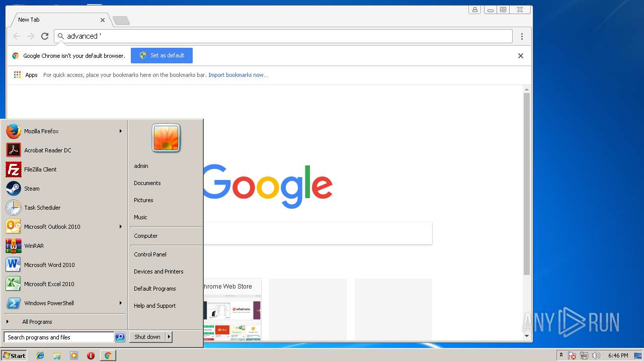Screen dimensions: 644x362
Task: Launch Acrobat Reader DC icon
Action: [x=14, y=150]
